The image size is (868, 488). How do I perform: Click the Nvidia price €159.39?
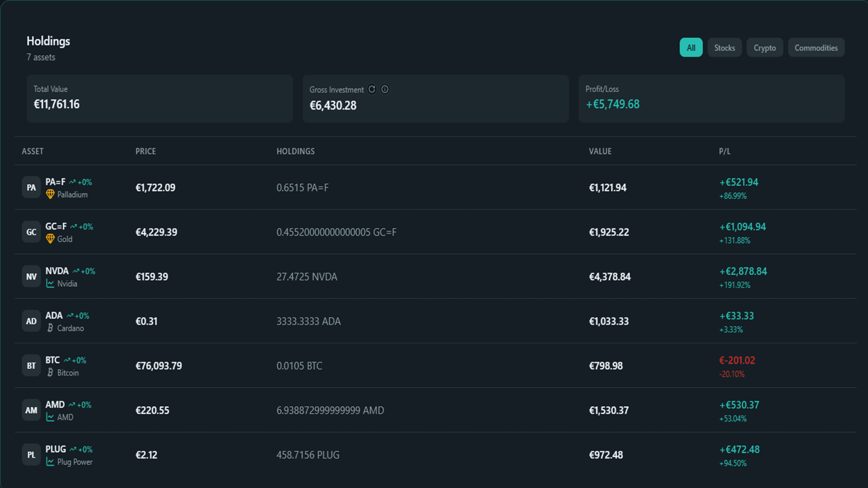(152, 277)
